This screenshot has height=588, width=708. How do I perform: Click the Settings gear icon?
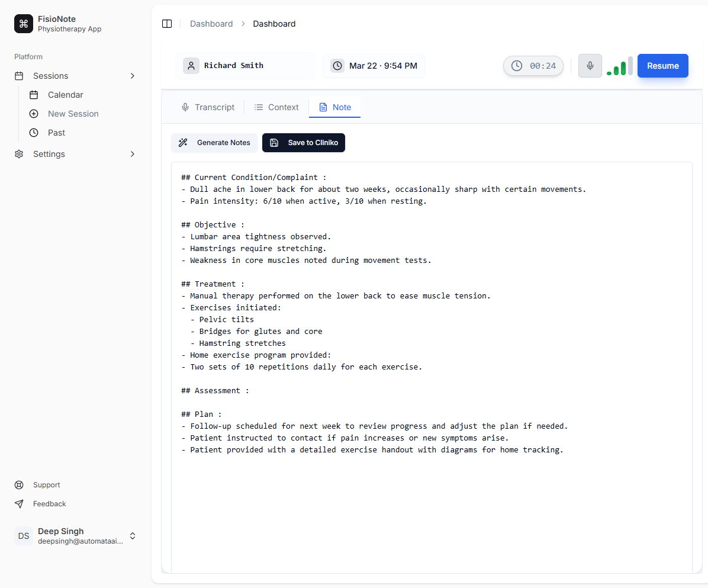point(19,154)
